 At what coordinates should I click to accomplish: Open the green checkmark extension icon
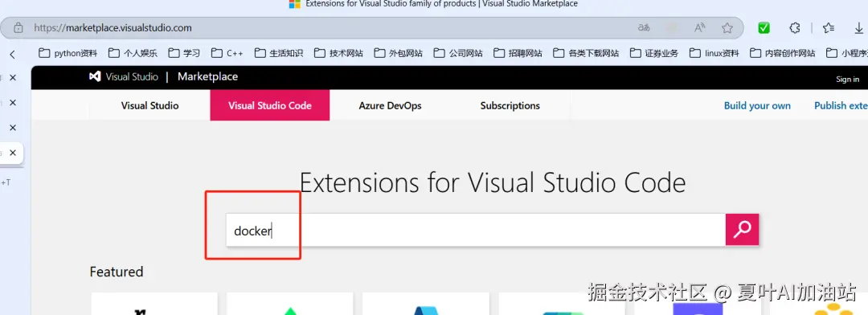click(764, 27)
